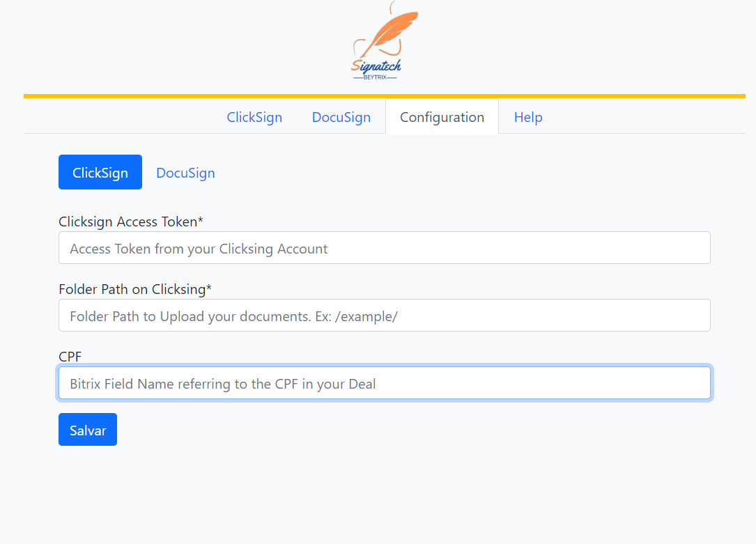
Task: Focus the CPF Bitrix field name input
Action: [385, 384]
